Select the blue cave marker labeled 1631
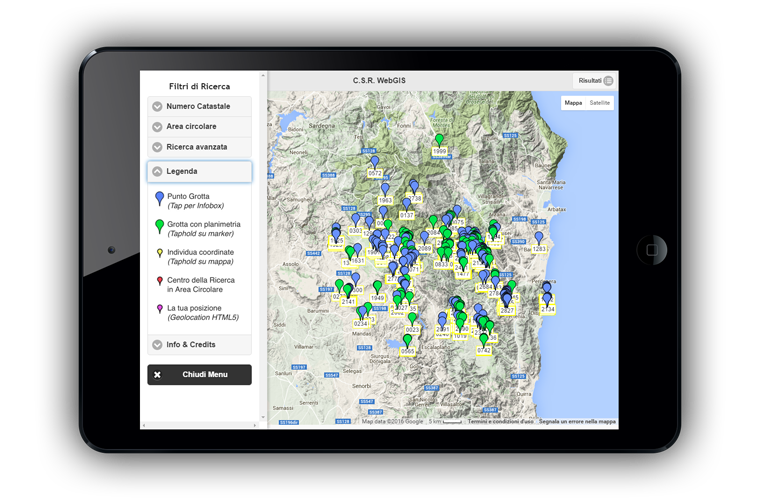 click(x=357, y=250)
